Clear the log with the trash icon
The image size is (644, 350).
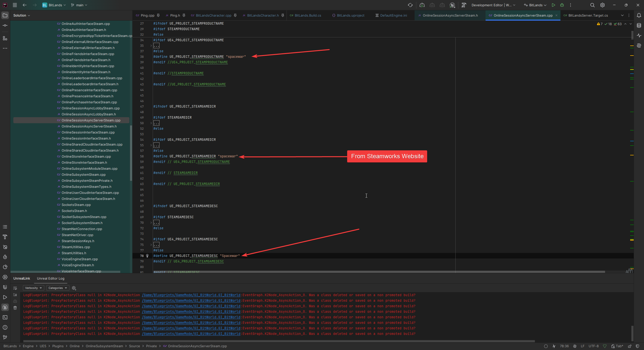click(x=15, y=308)
